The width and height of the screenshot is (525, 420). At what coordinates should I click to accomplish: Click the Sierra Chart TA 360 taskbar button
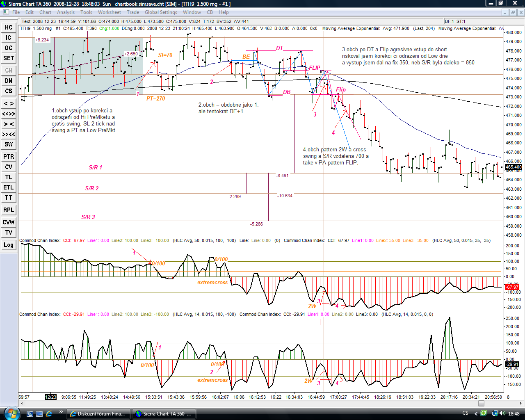coord(164,414)
